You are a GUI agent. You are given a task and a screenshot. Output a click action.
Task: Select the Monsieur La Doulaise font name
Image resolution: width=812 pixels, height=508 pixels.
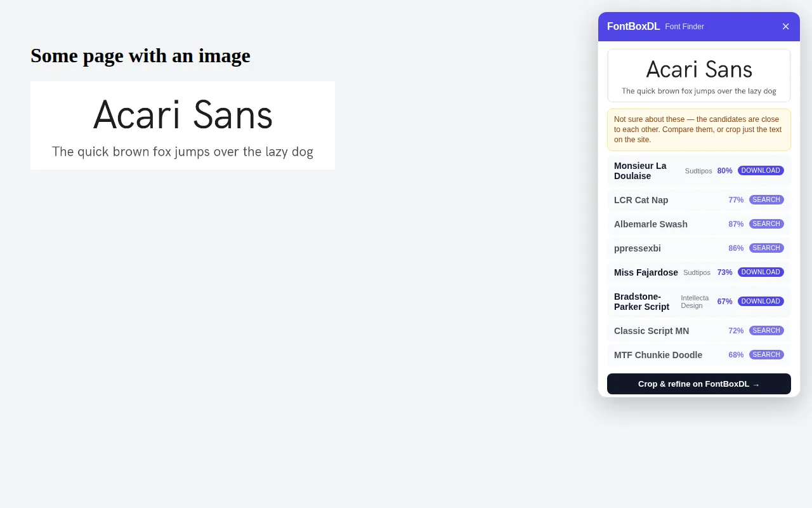tap(640, 171)
